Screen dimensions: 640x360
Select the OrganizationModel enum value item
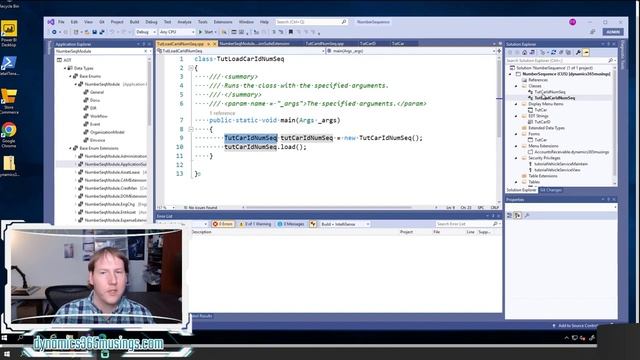(107, 132)
